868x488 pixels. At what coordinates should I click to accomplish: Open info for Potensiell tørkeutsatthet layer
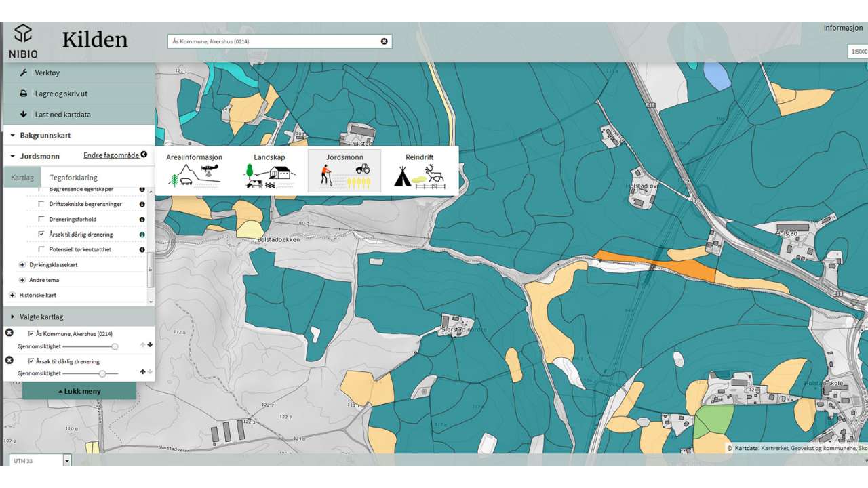tap(142, 249)
